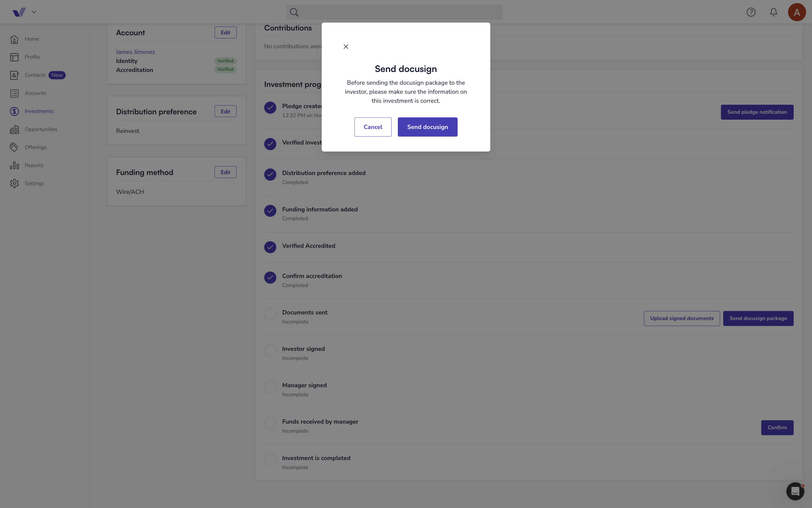Select Home menu label
Viewport: 812px width, 508px height.
click(32, 39)
